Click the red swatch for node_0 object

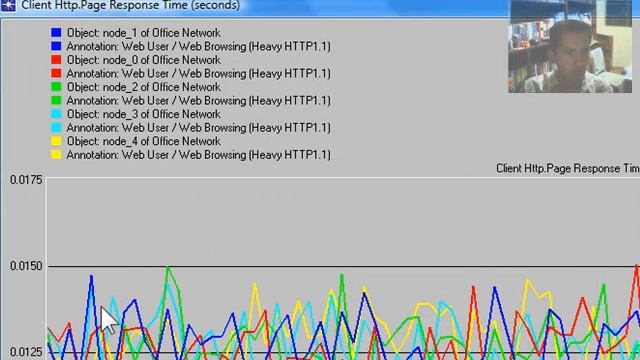[x=56, y=60]
